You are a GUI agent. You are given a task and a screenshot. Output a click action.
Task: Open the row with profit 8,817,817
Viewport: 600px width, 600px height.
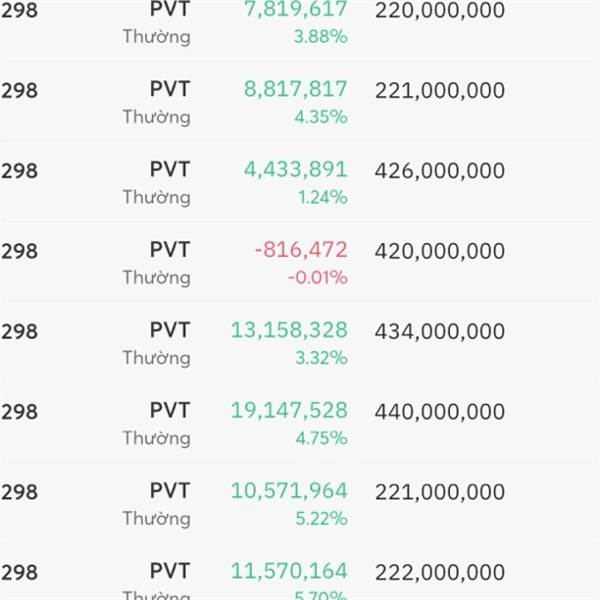295,90
